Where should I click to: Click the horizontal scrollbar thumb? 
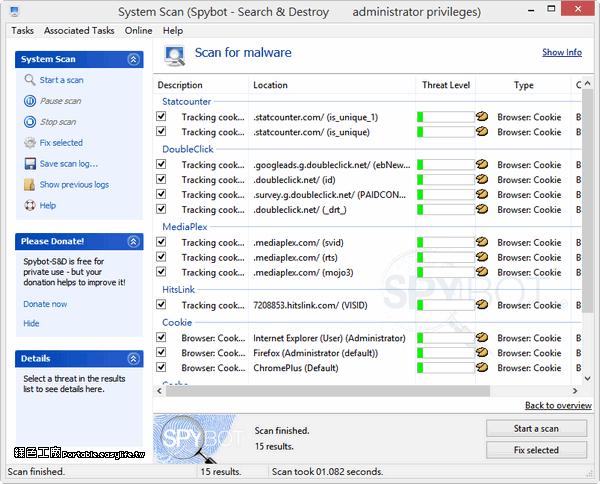pos(328,391)
